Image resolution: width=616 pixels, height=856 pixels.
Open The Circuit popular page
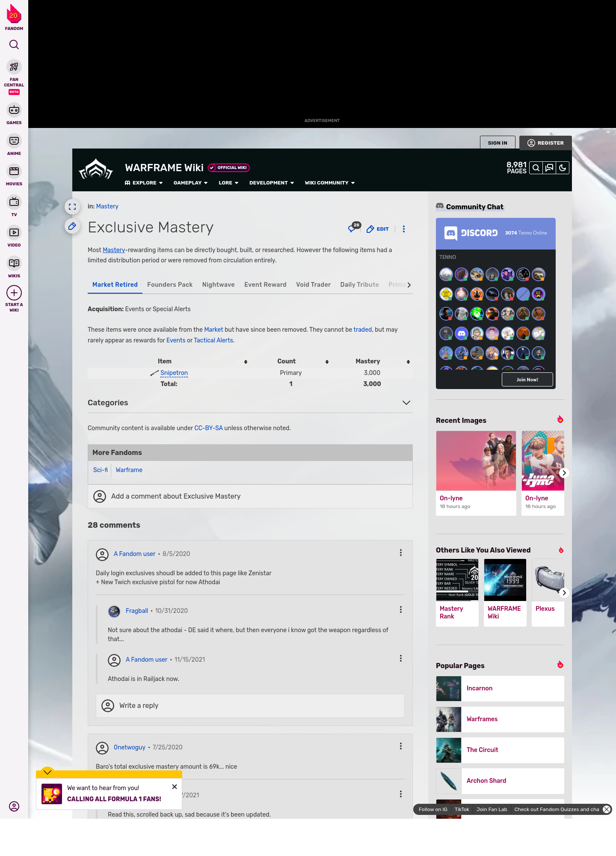click(500, 750)
